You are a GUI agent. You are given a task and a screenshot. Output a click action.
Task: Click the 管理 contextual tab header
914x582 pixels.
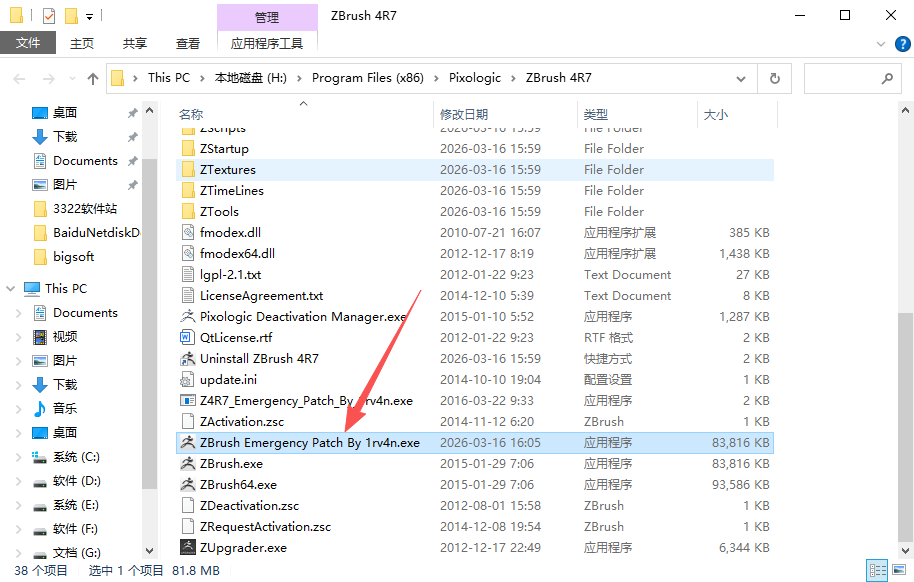pos(267,17)
